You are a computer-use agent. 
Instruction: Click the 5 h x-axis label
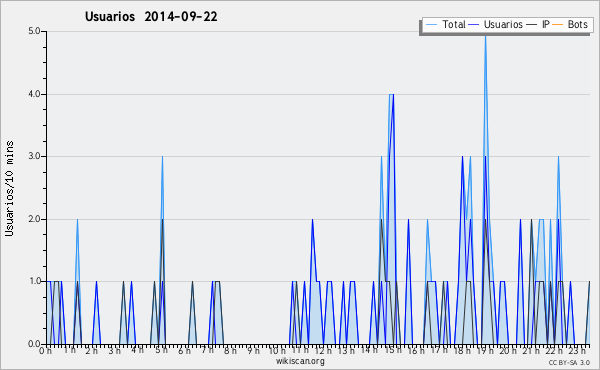161,350
